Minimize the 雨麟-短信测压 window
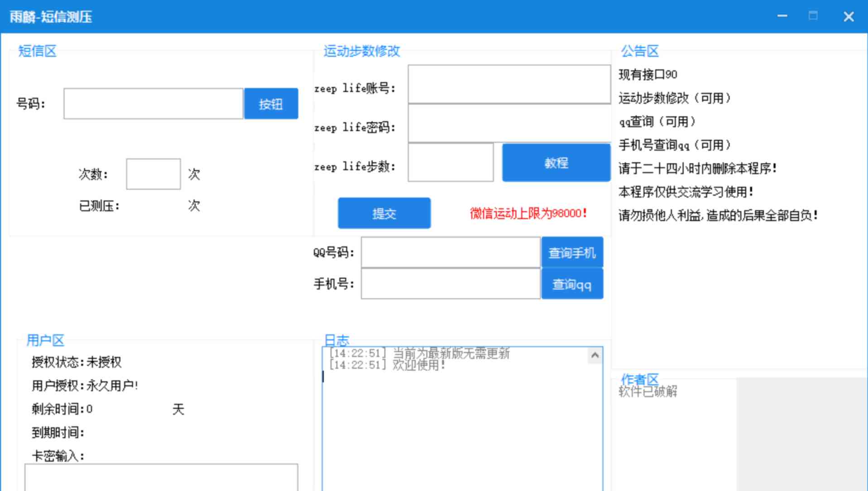The height and width of the screenshot is (491, 868). pyautogui.click(x=782, y=16)
